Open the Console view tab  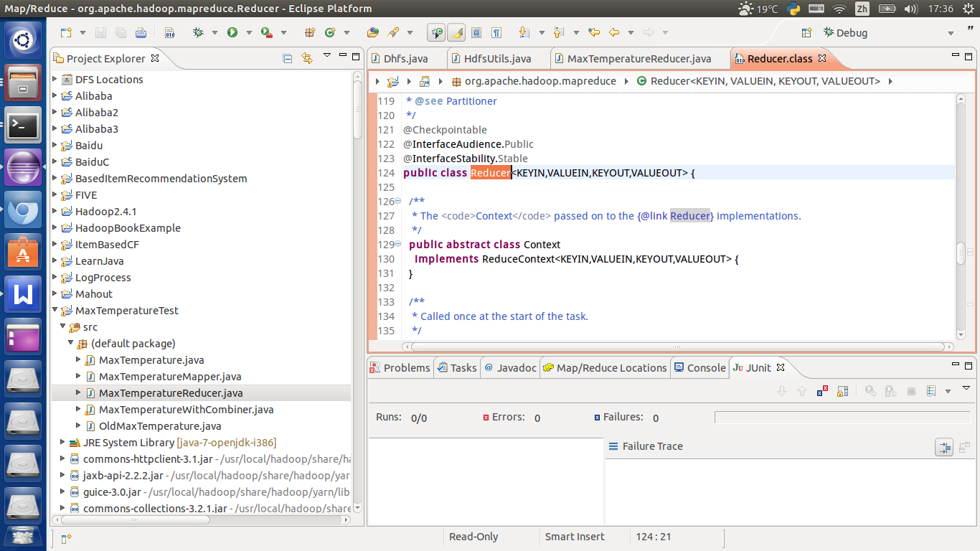700,368
